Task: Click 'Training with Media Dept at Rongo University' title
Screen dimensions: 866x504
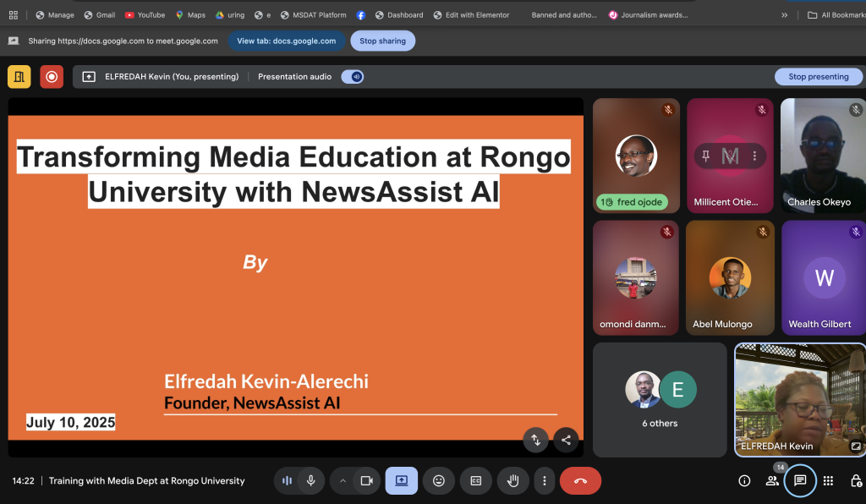Action: [x=147, y=481]
